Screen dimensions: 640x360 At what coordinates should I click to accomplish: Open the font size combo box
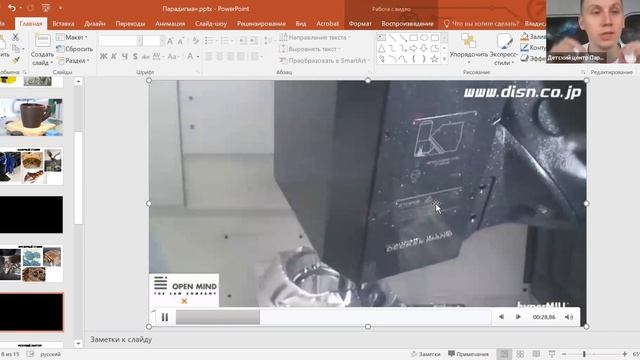(153, 40)
